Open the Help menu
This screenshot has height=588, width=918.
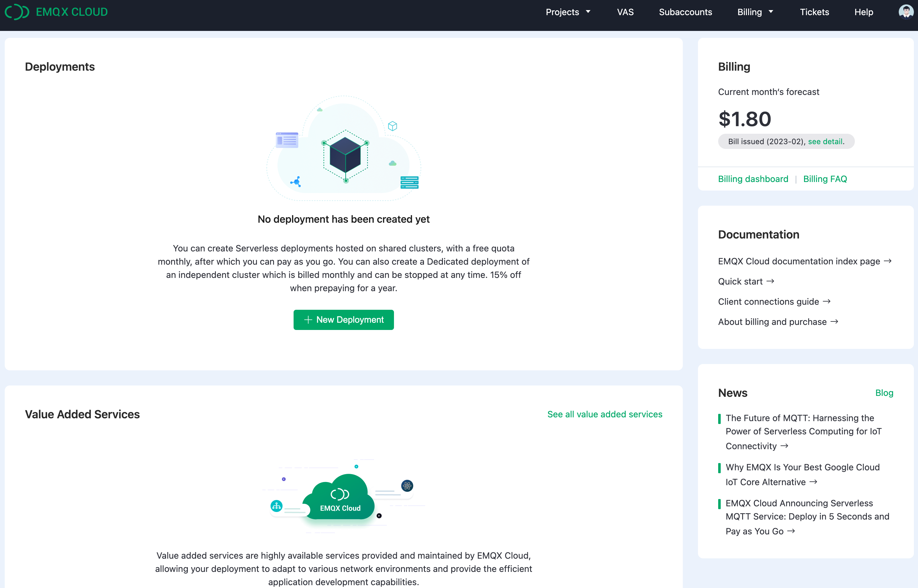tap(863, 12)
